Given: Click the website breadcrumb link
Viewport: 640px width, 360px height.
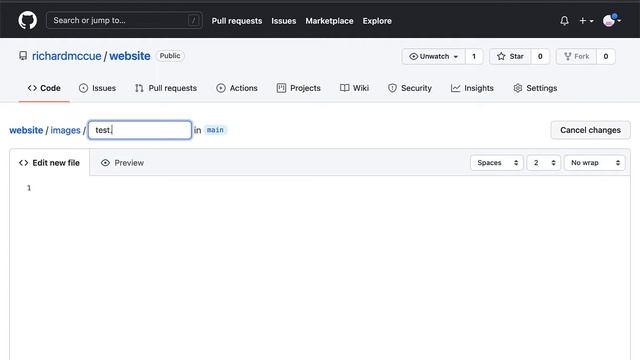Looking at the screenshot, I should coord(26,130).
